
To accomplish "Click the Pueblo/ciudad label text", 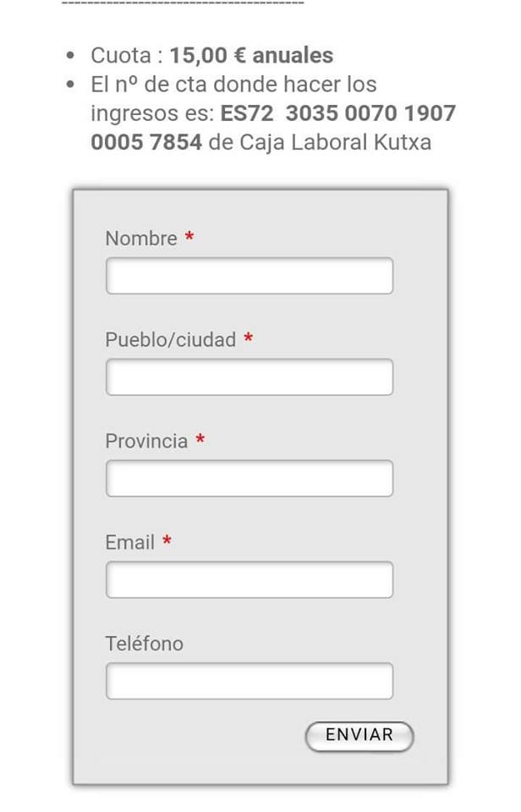I will (x=170, y=340).
